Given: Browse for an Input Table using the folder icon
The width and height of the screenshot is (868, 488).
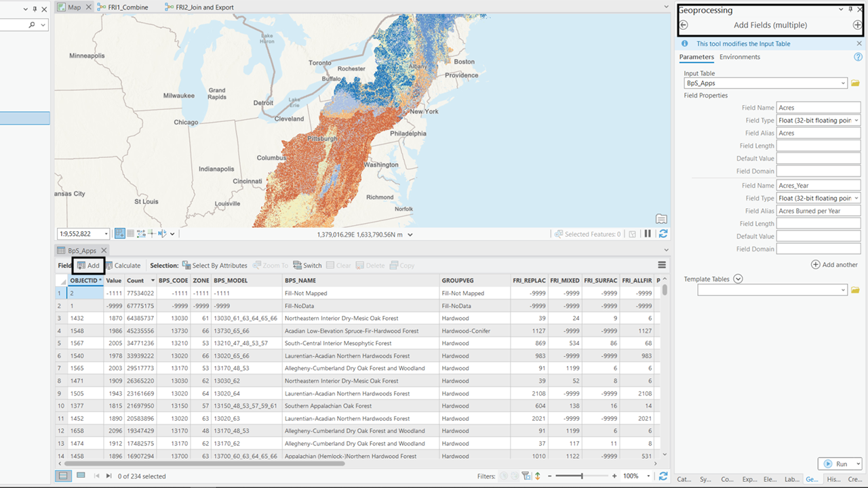Looking at the screenshot, I should pyautogui.click(x=856, y=83).
